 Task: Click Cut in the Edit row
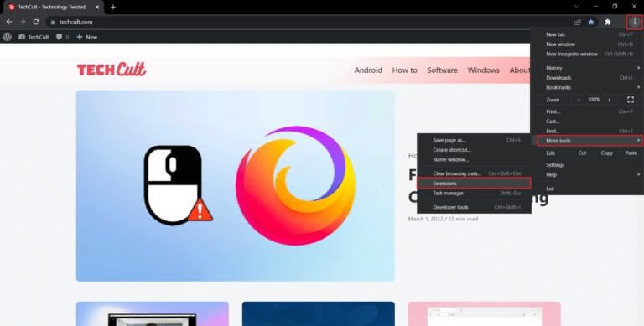[x=582, y=153]
